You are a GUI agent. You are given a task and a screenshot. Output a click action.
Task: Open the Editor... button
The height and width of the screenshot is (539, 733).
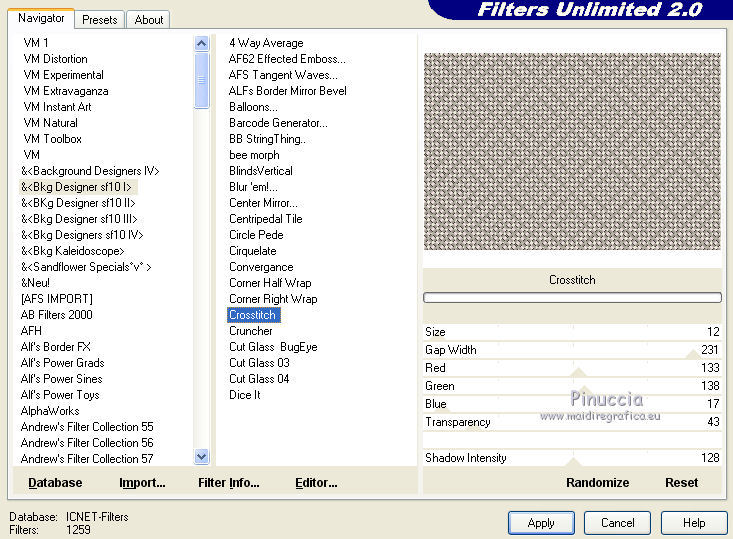(x=316, y=482)
